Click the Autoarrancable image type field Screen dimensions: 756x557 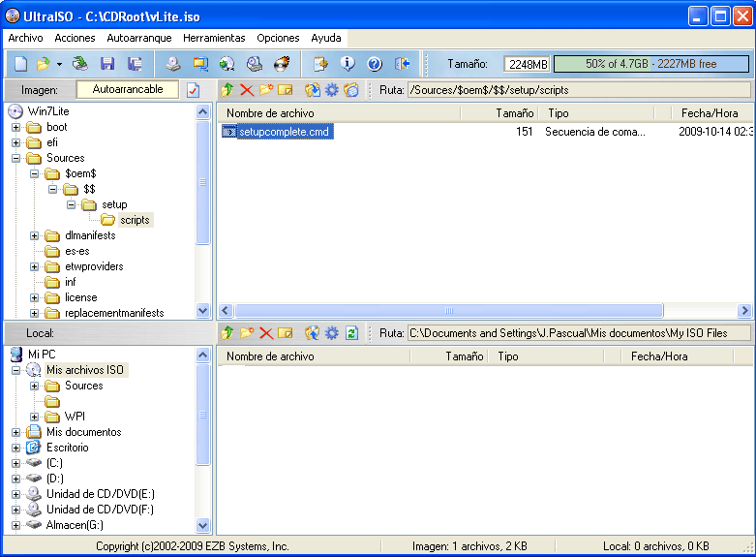click(x=128, y=90)
